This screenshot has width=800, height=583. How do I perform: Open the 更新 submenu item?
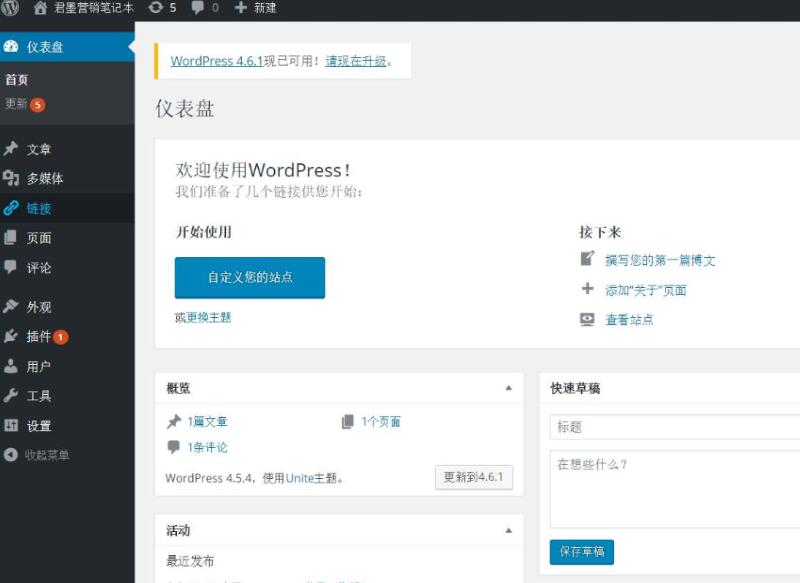tap(16, 104)
